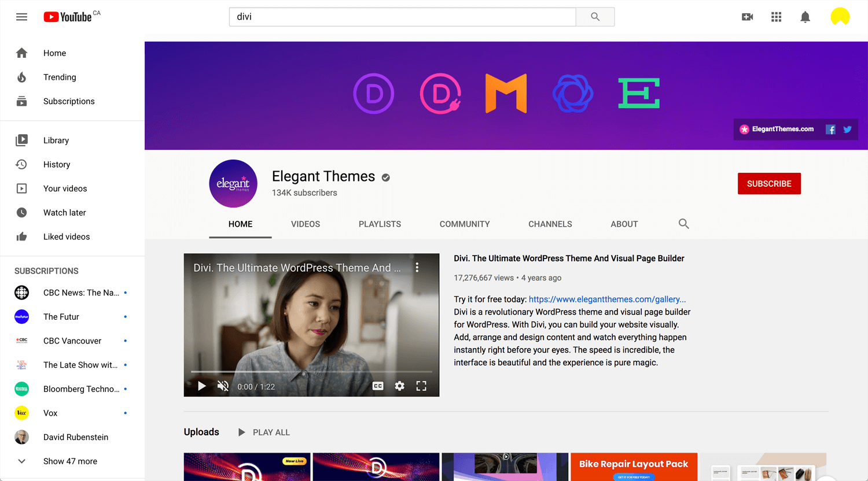The height and width of the screenshot is (481, 868).
Task: Open the first upload thumbnail marked Now Live
Action: pyautogui.click(x=247, y=467)
